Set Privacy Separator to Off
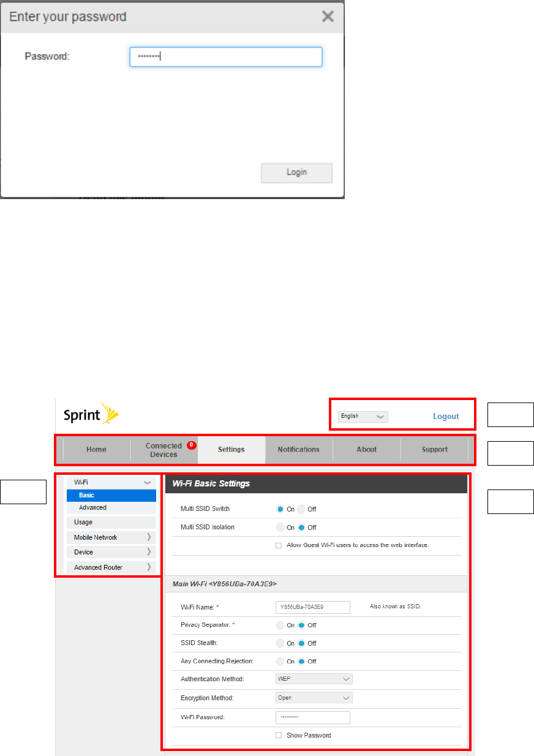 pos(301,625)
